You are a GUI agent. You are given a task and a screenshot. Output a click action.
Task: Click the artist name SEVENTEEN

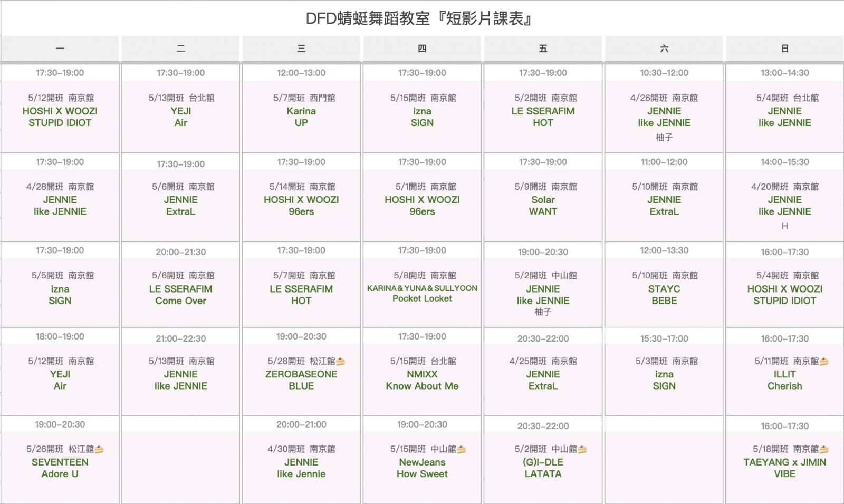60,462
